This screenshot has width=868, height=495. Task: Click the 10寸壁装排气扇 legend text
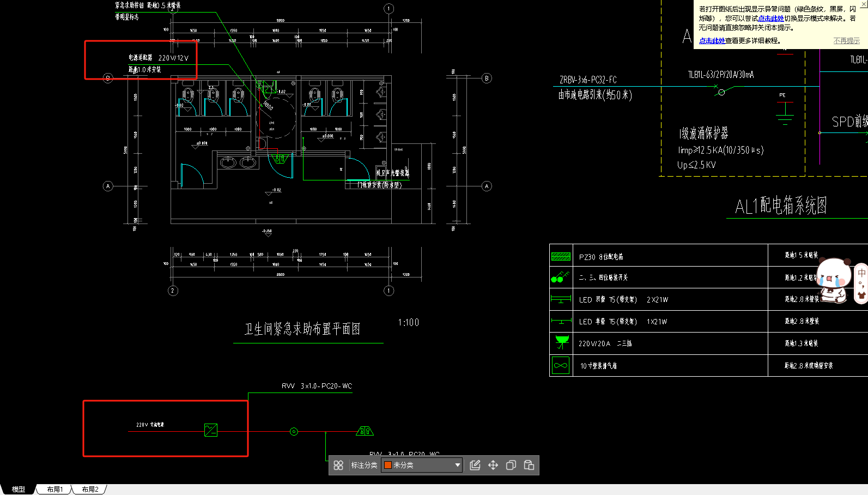598,366
